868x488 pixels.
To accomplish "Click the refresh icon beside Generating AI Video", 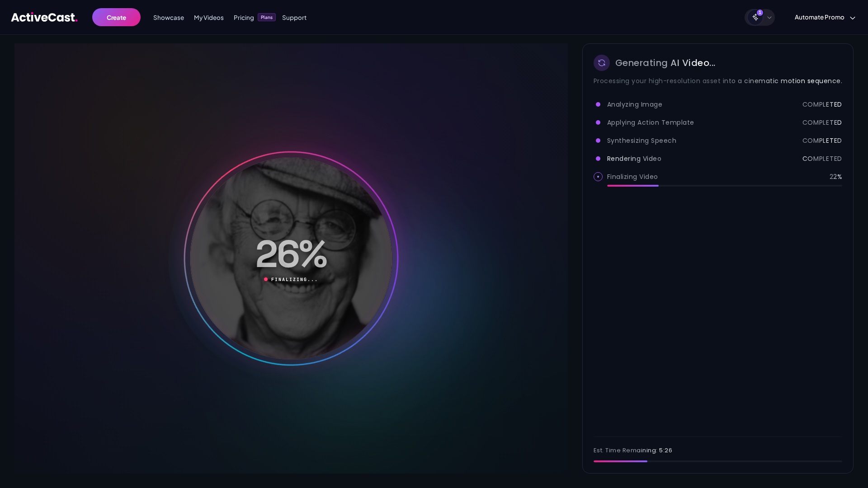I will pyautogui.click(x=602, y=63).
